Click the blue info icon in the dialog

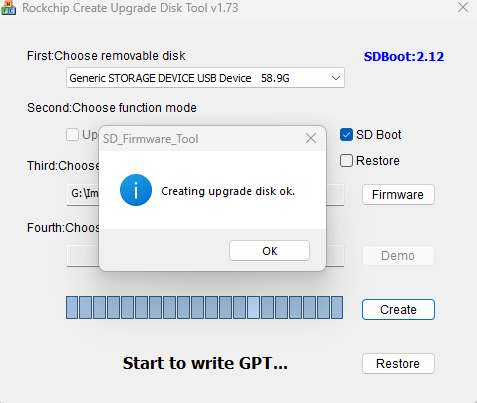(136, 190)
